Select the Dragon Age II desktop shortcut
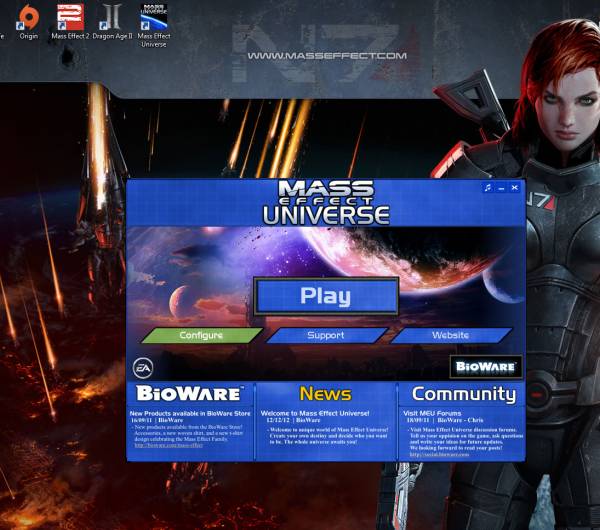 pyautogui.click(x=112, y=22)
